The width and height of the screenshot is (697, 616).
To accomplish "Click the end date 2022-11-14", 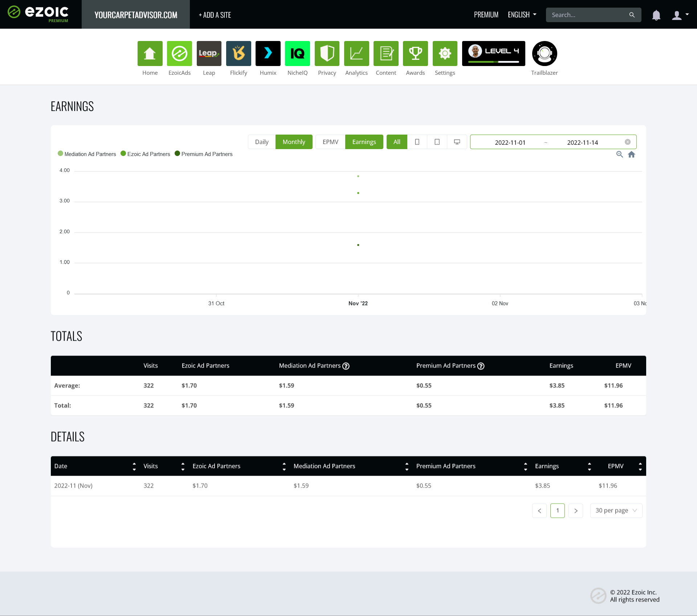I will (582, 142).
